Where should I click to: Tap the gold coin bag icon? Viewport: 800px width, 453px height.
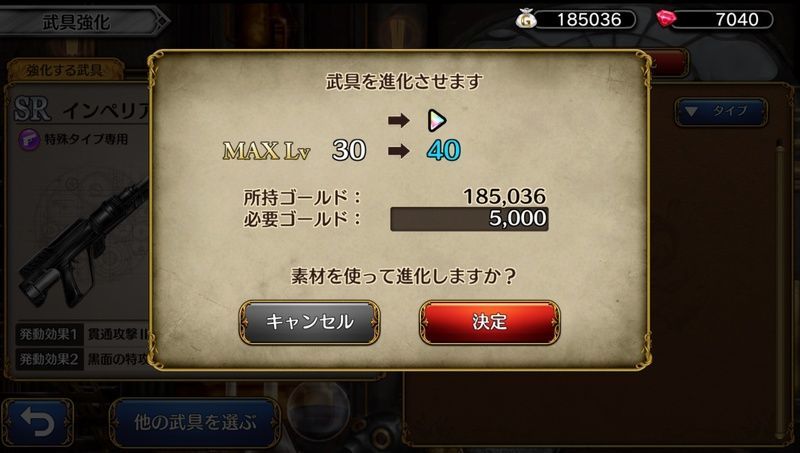526,20
